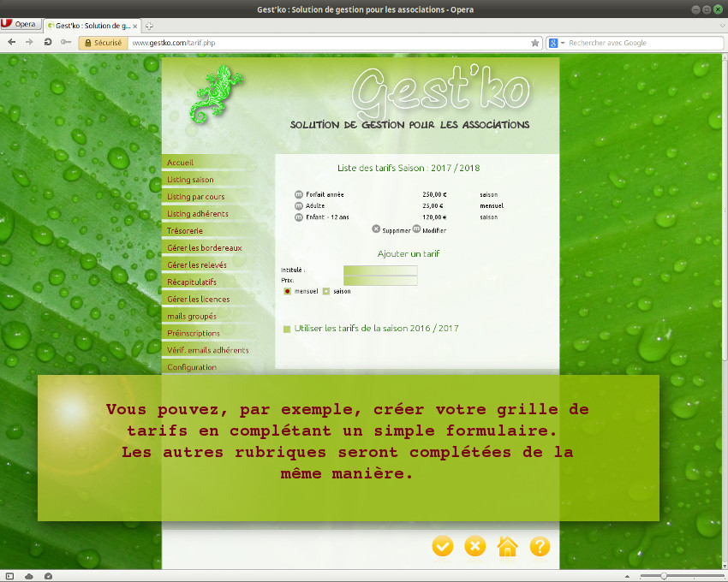This screenshot has height=582, width=728.
Task: Click the password key icon
Action: pyautogui.click(x=66, y=42)
